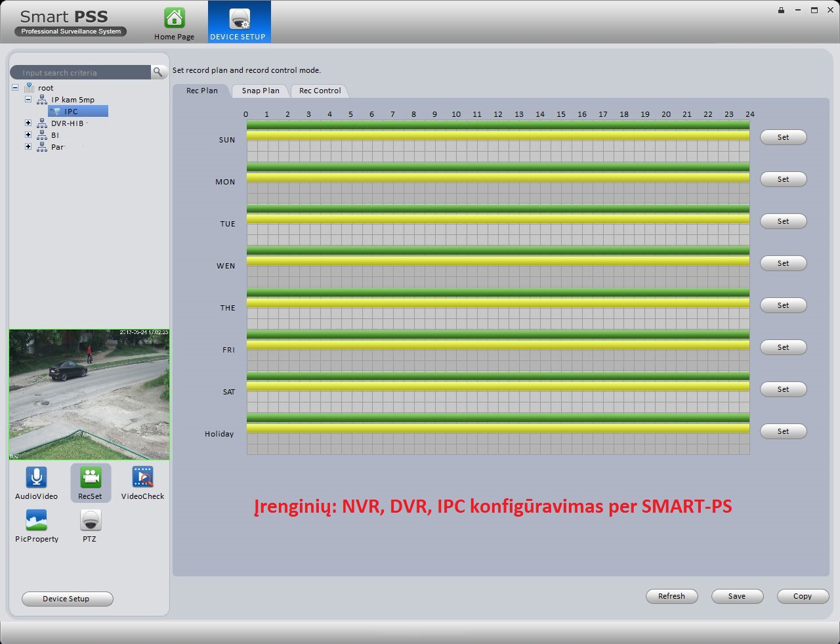Expand the BI device node

click(x=28, y=135)
